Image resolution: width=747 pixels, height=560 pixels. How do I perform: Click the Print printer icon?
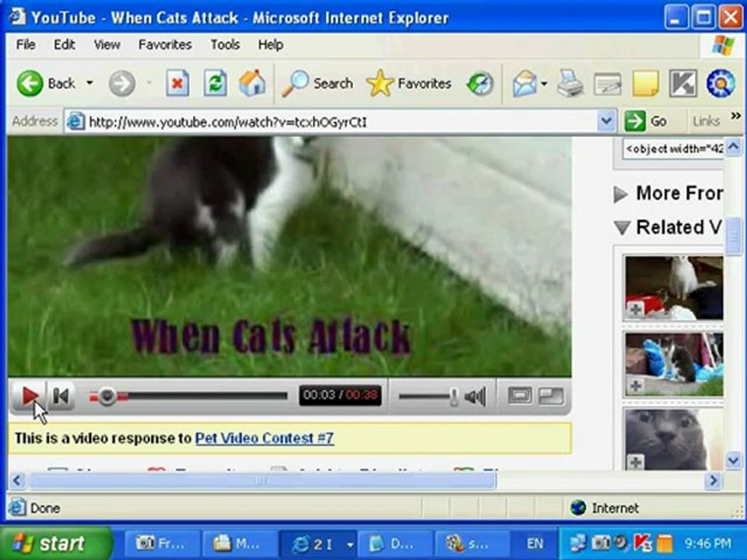(570, 84)
